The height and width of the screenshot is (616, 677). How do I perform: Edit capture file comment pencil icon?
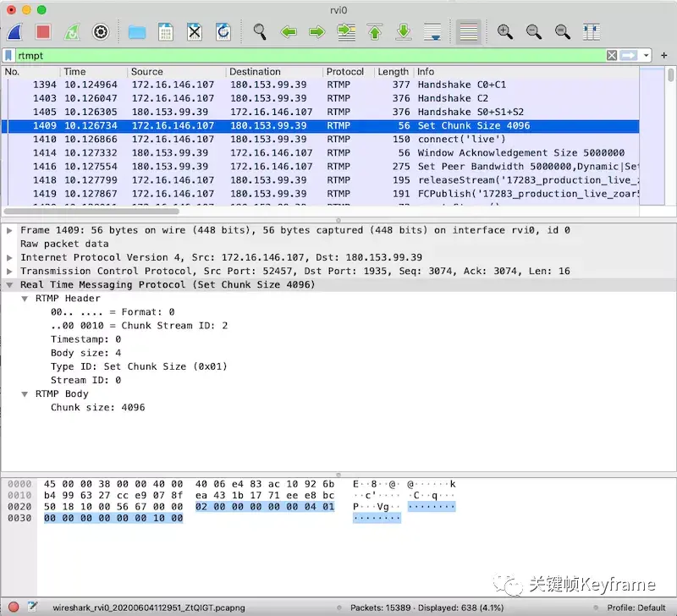click(x=33, y=607)
